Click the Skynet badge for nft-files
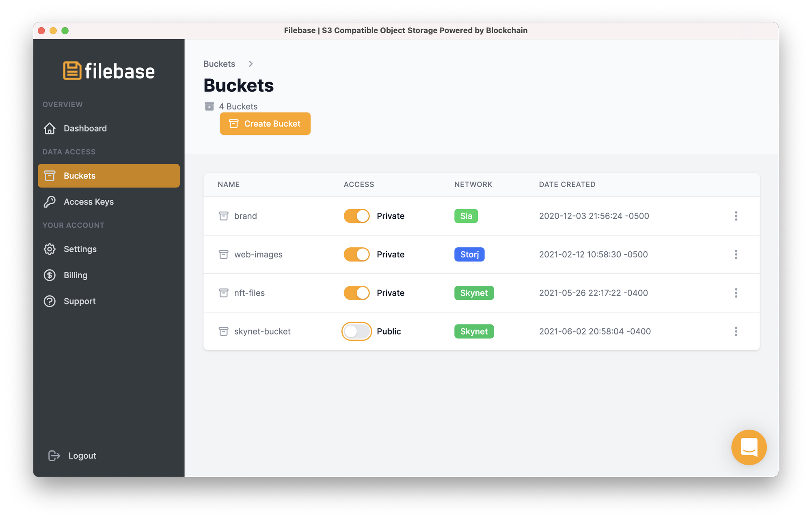The image size is (812, 521). tap(474, 293)
